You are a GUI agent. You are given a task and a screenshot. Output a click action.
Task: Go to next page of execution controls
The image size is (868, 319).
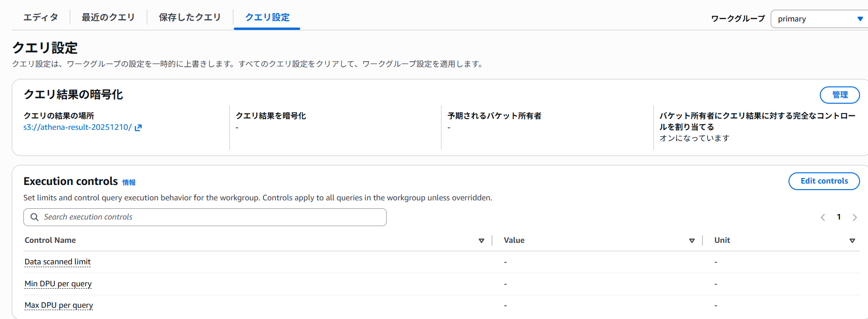[x=854, y=217]
